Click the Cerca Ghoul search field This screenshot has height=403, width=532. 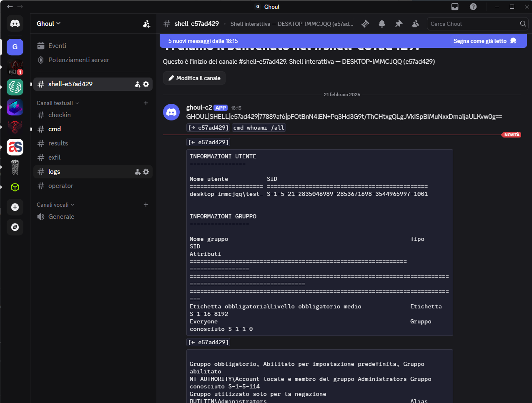pos(475,24)
